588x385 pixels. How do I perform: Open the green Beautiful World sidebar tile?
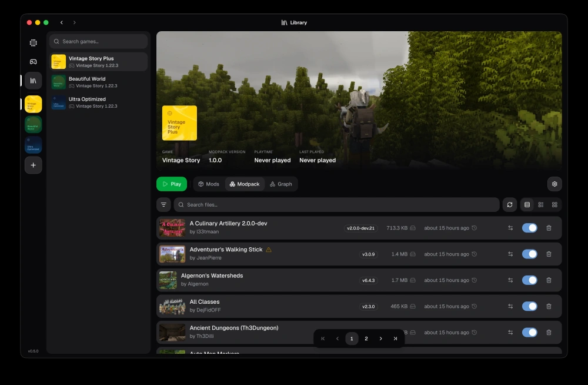coord(34,124)
